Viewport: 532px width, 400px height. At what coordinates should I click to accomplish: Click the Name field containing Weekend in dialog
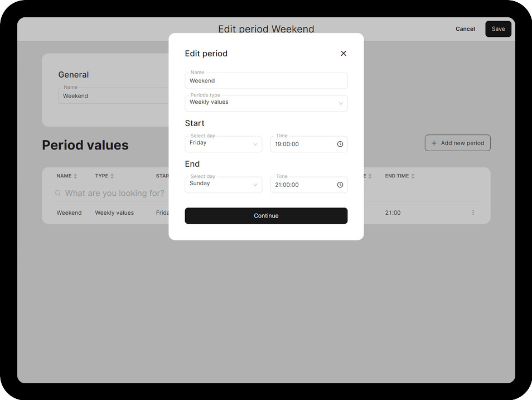266,81
